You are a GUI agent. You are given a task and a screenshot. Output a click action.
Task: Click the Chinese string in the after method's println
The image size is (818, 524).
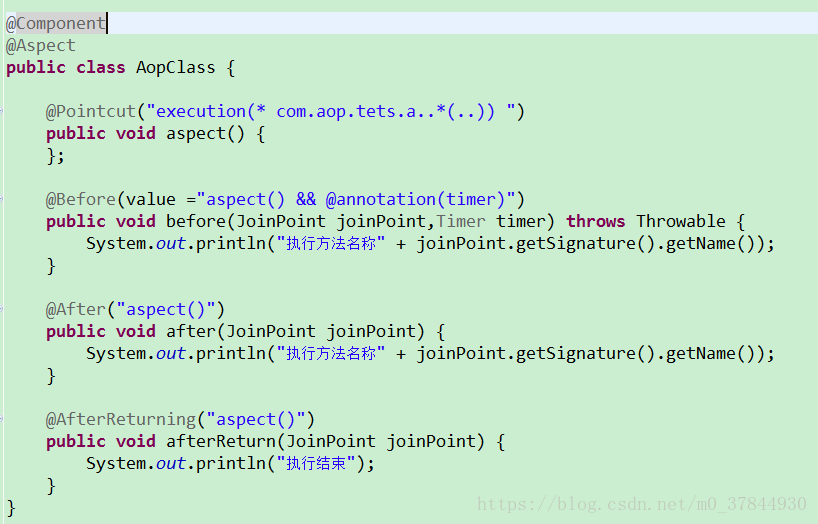pyautogui.click(x=331, y=354)
